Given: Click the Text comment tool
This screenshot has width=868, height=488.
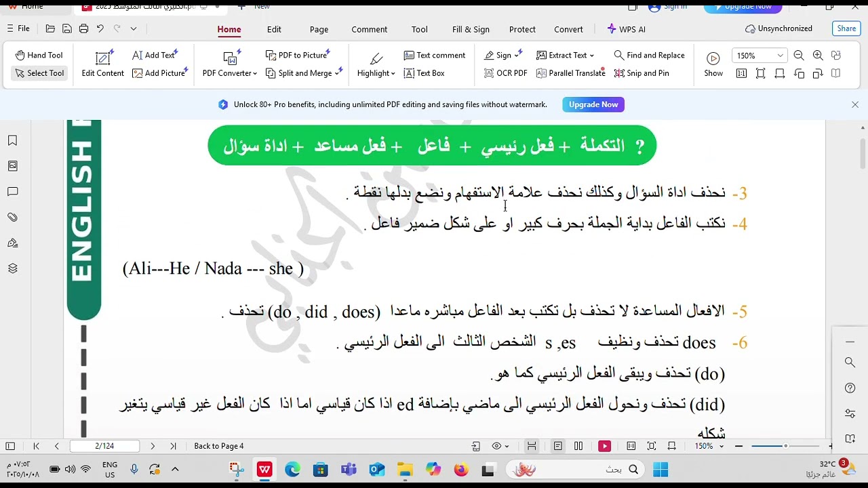Looking at the screenshot, I should 434,56.
